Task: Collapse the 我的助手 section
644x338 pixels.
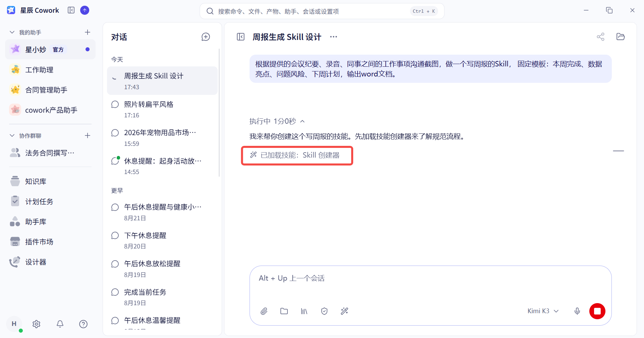Action: pyautogui.click(x=12, y=33)
